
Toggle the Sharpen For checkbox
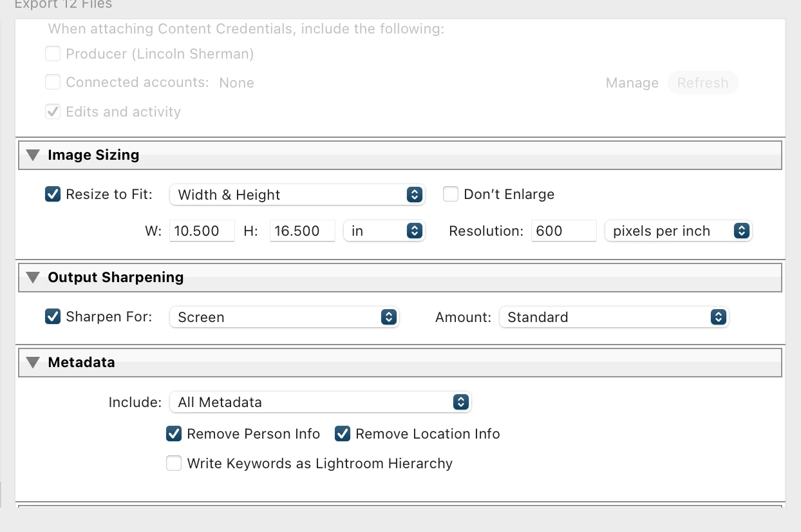53,317
